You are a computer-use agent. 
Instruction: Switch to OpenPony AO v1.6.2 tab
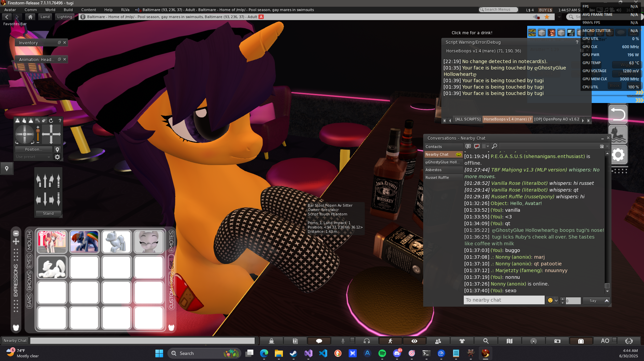pyautogui.click(x=556, y=119)
